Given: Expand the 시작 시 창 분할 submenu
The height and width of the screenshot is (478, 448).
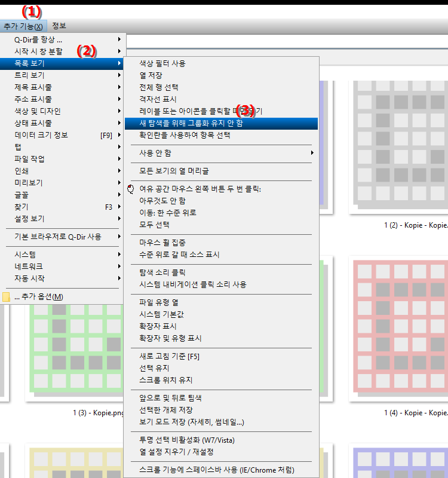Looking at the screenshot, I should 63,51.
